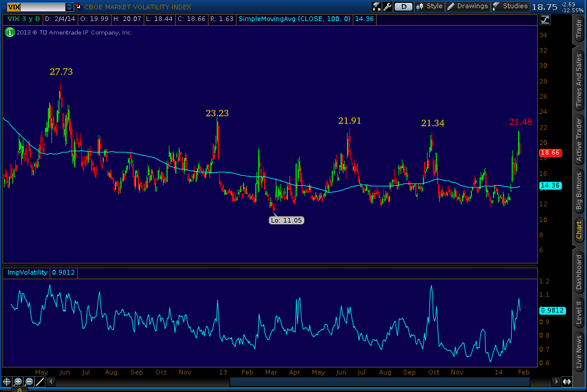This screenshot has width=587, height=392.
Task: Click the zoom out magnifier icon
Action: [x=29, y=381]
